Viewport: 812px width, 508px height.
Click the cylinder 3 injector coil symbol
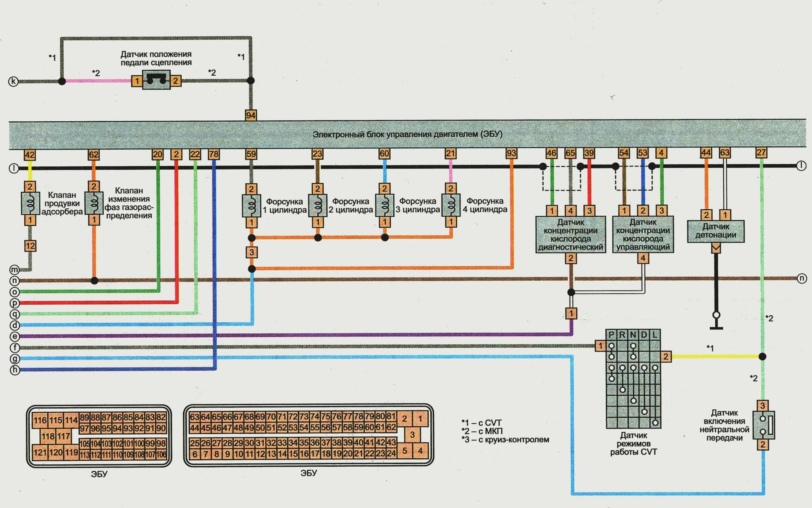point(384,205)
